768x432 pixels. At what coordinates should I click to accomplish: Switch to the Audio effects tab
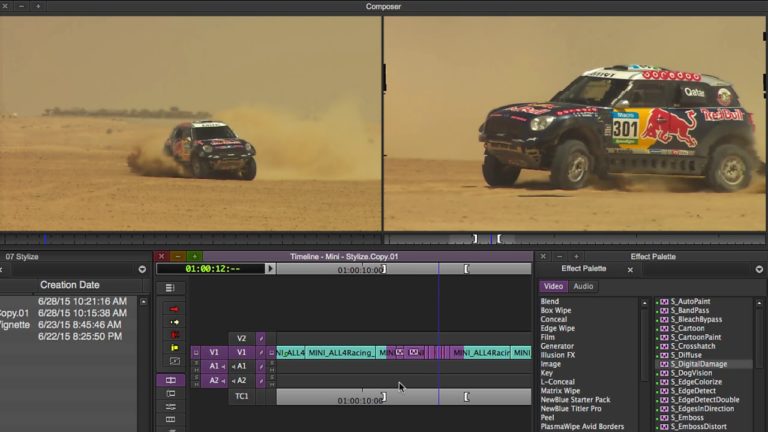[x=583, y=286]
